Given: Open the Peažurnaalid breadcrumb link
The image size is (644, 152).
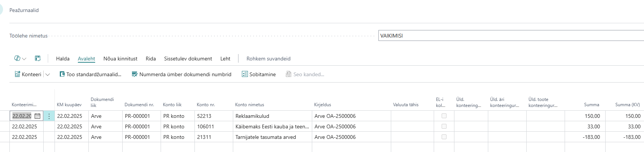Looking at the screenshot, I should point(24,10).
